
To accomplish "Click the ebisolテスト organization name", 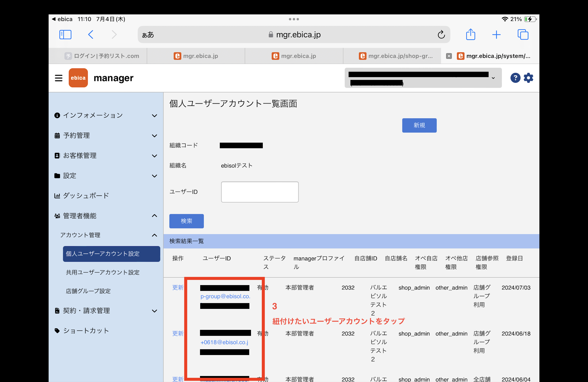I will point(236,166).
